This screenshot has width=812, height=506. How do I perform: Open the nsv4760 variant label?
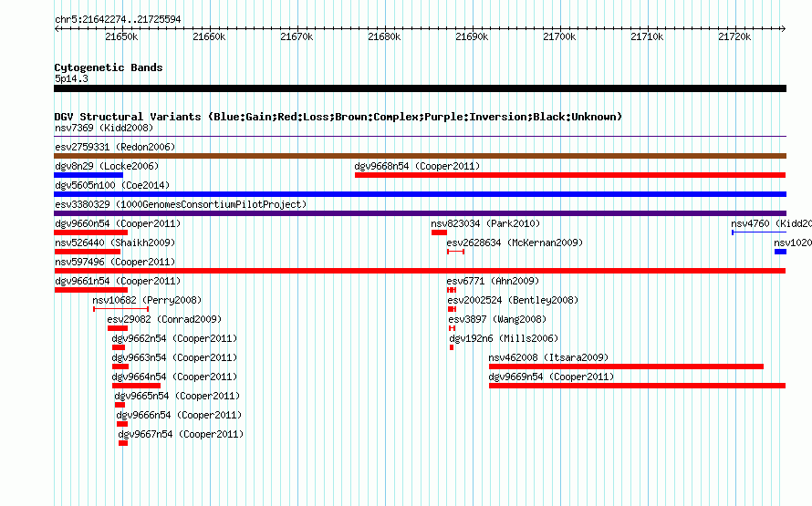[771, 223]
